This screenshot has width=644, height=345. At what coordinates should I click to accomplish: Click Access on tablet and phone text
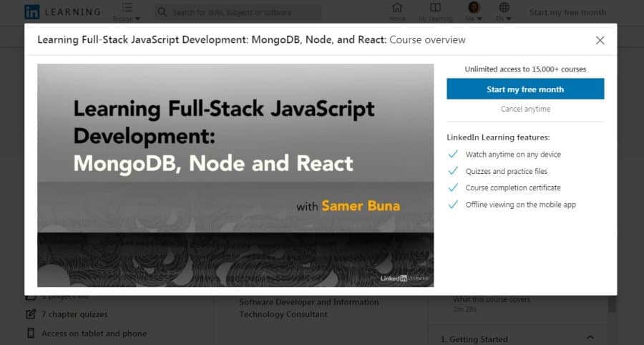coord(94,333)
